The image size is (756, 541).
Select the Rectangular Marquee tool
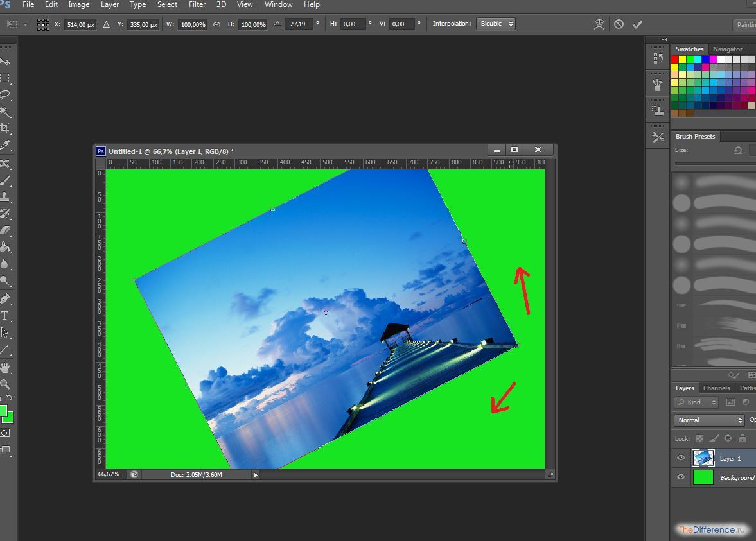(5, 78)
